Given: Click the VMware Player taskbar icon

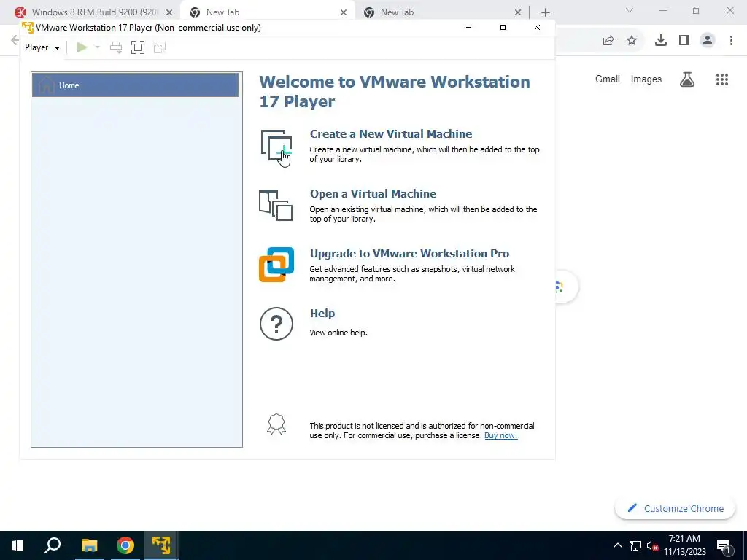Looking at the screenshot, I should point(161,545).
